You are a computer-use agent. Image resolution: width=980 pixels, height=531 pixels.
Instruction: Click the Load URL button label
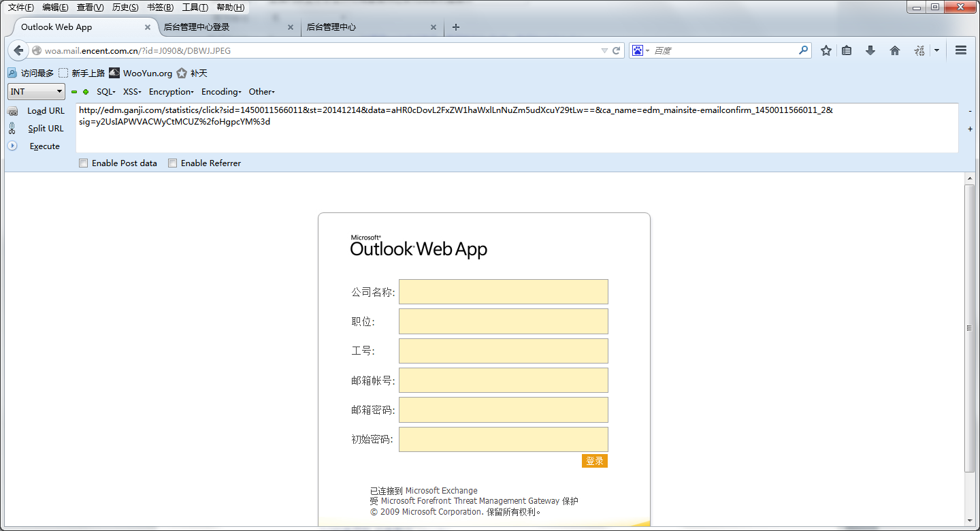tap(46, 111)
